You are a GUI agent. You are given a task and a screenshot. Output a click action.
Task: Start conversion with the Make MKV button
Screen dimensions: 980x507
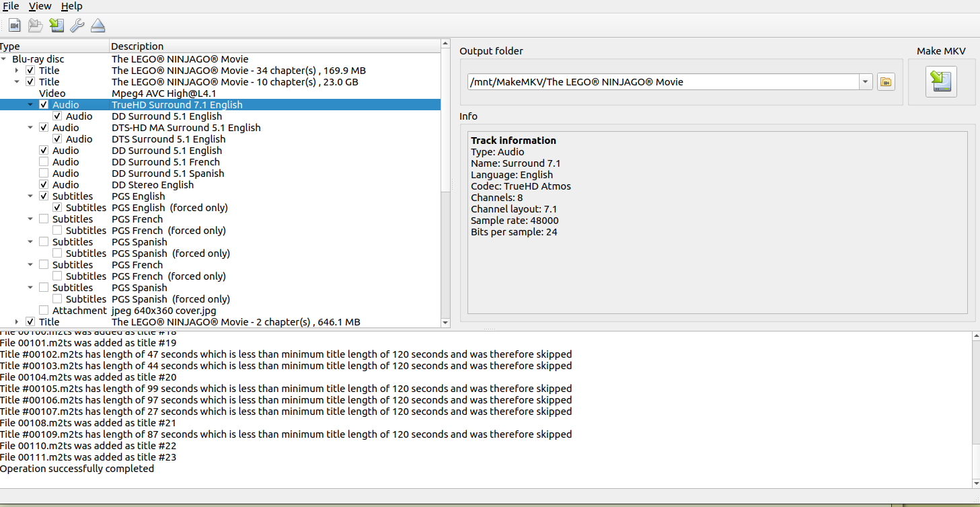[941, 81]
